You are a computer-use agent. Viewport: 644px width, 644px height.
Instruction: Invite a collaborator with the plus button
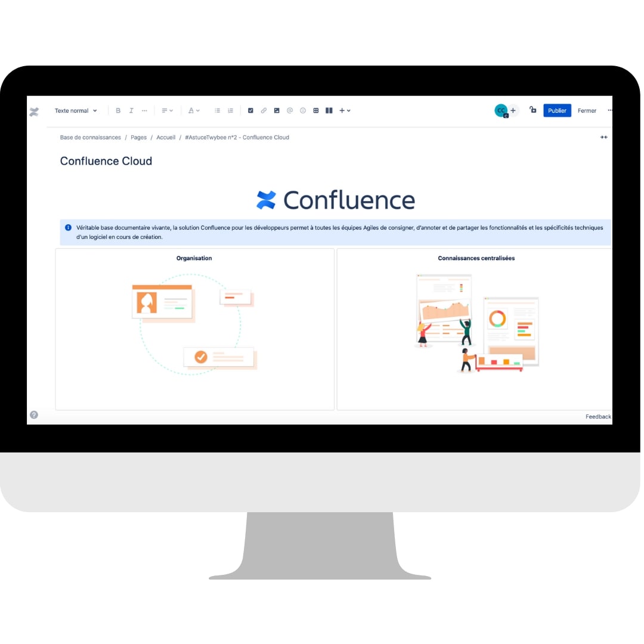pyautogui.click(x=513, y=110)
